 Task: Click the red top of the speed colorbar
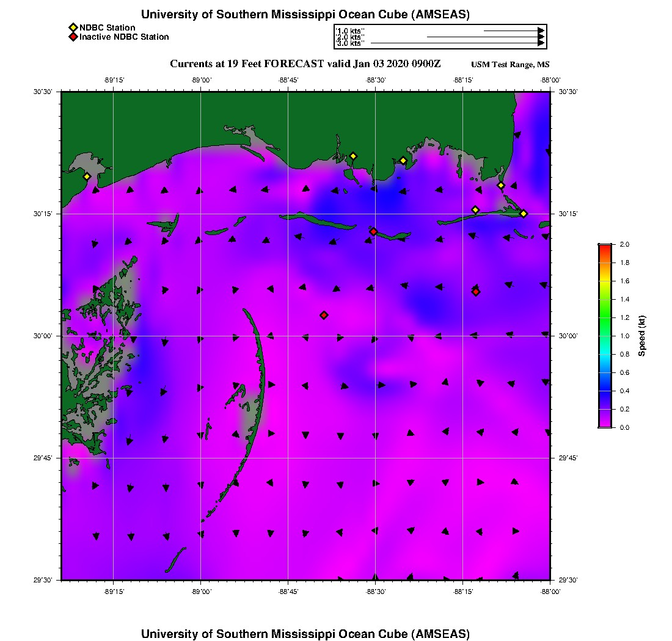[605, 246]
